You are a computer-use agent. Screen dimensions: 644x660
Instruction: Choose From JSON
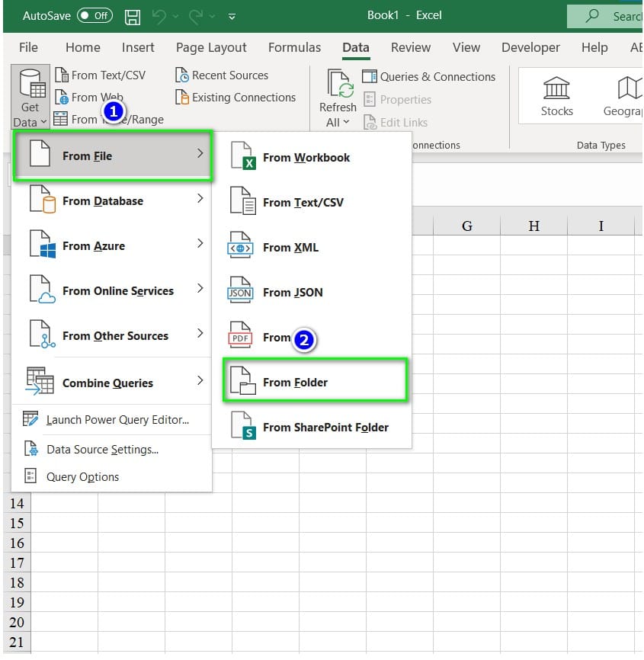click(x=312, y=293)
